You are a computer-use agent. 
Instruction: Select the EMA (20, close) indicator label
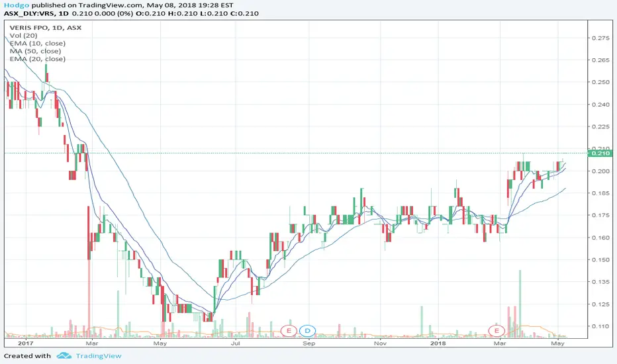click(x=38, y=59)
